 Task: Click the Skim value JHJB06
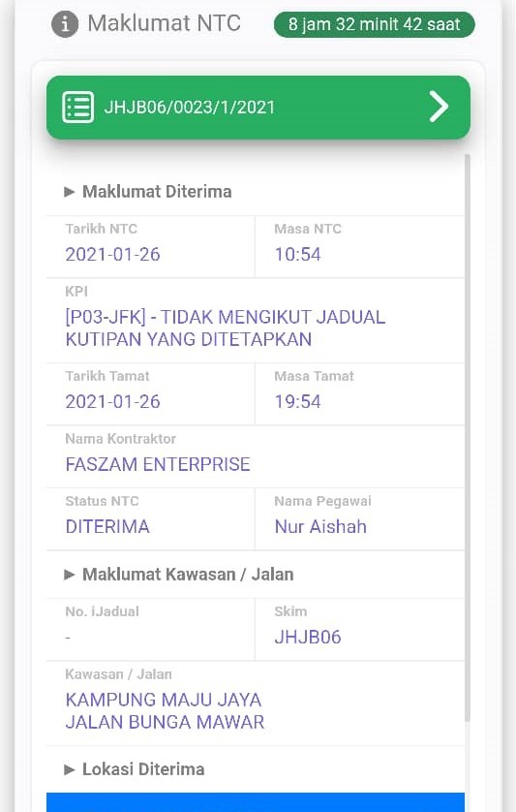tap(308, 637)
